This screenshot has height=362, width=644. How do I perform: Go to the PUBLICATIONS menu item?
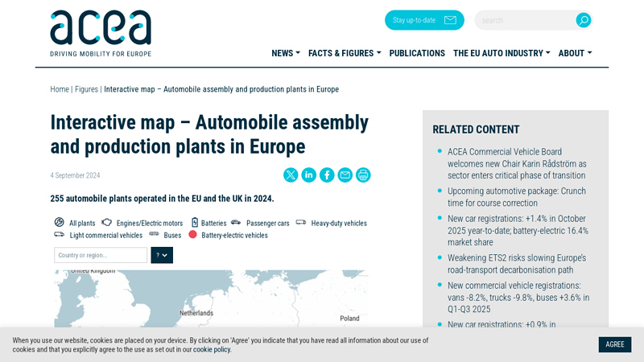tap(417, 53)
